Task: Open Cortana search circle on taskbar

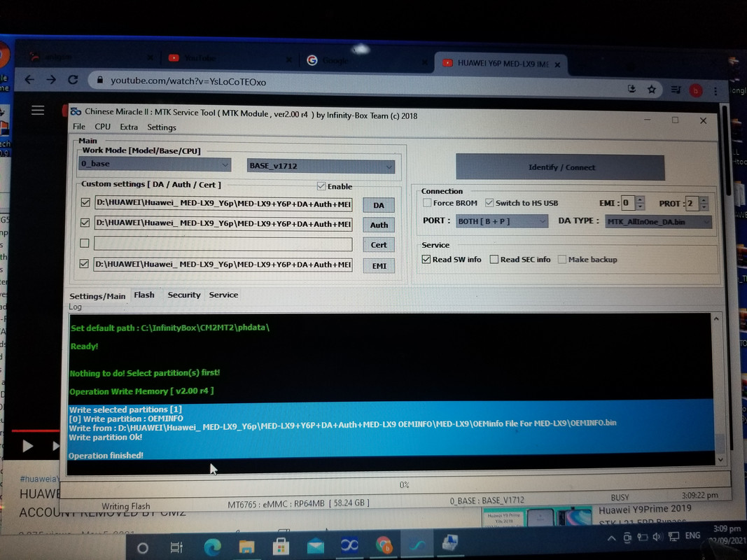Action: [142, 548]
